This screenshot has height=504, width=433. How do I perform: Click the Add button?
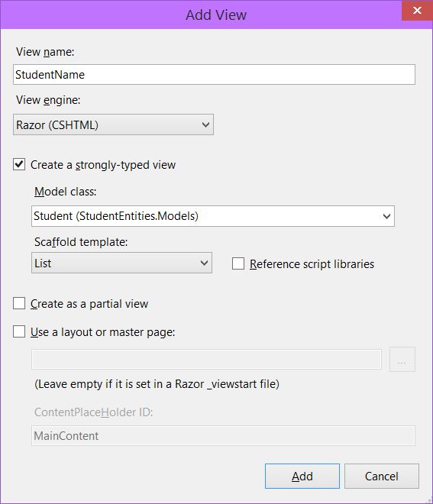click(x=302, y=476)
